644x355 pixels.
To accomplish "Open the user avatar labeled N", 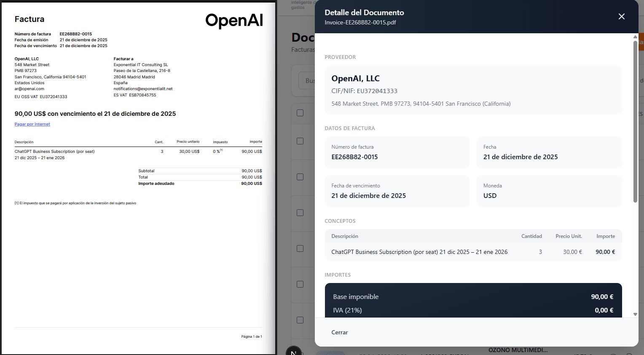I will tap(294, 351).
